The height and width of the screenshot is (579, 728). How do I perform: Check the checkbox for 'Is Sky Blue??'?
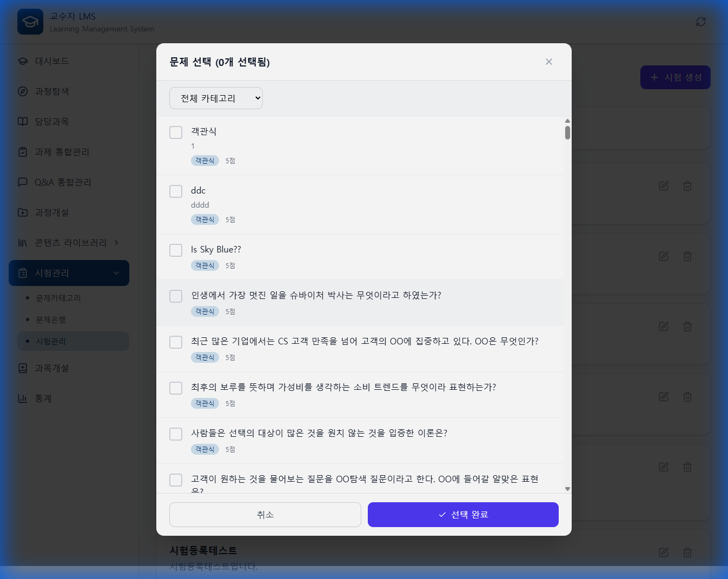coord(175,250)
